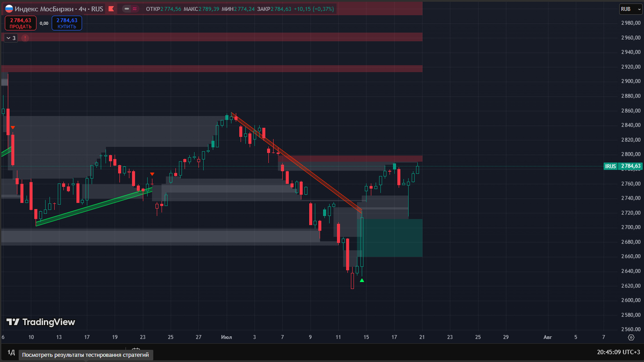The image size is (644, 362).
Task: Click the red down-arrow signal near June 23
Action: click(152, 174)
